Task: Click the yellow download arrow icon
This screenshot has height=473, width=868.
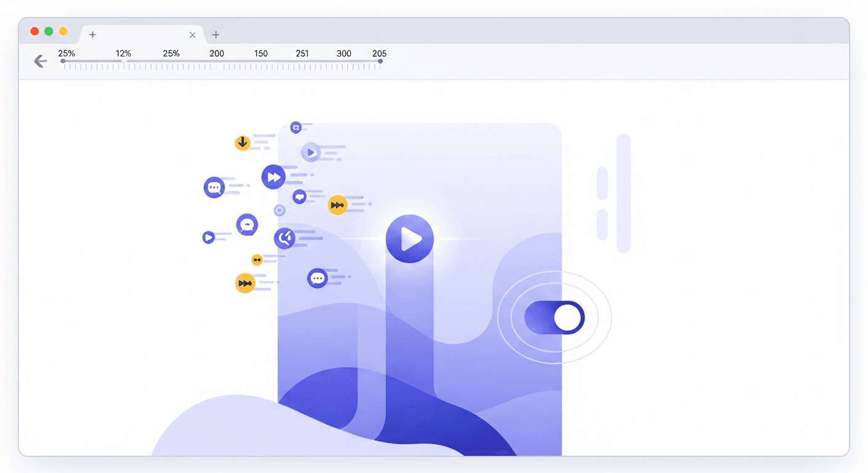Action: (x=242, y=142)
